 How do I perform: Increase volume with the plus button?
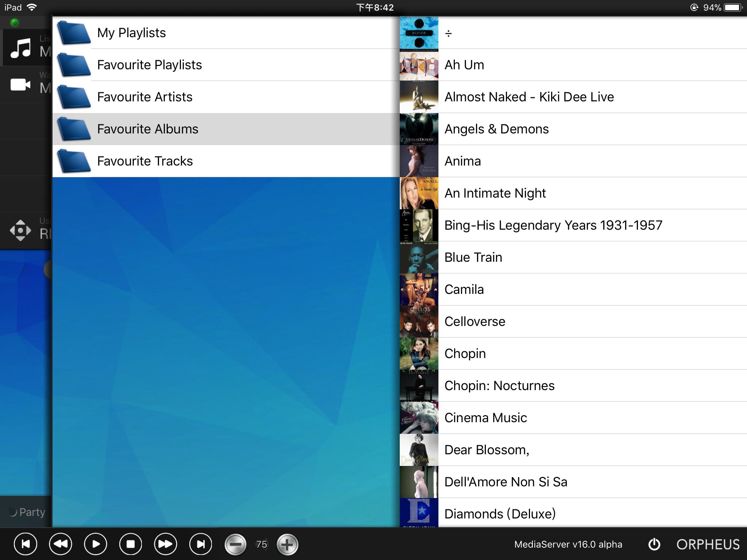287,545
